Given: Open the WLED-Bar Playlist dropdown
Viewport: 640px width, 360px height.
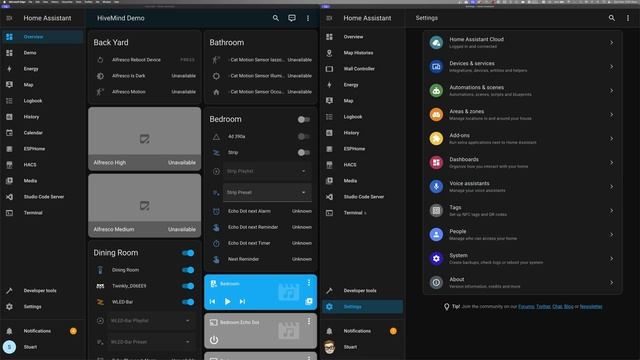Looking at the screenshot, I should tap(151, 321).
